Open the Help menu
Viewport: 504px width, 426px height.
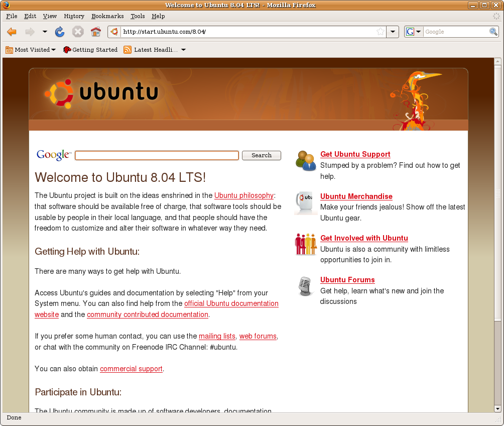pos(158,16)
